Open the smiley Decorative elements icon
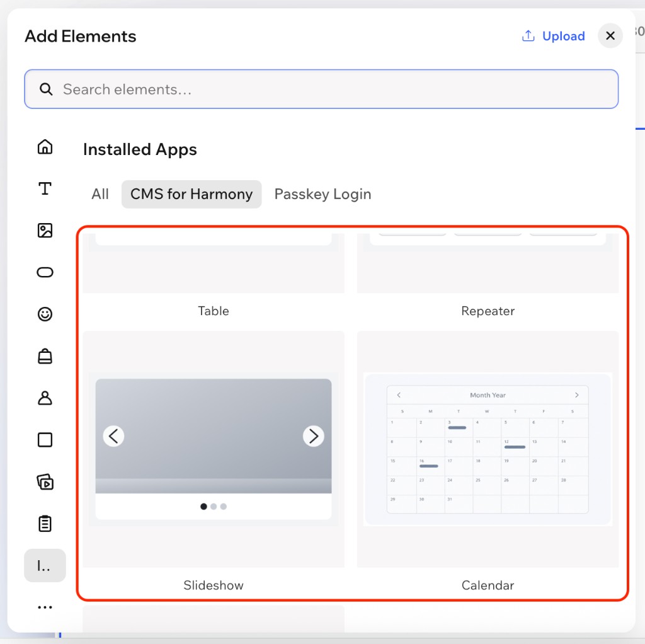Screen dimensions: 645x644 click(45, 314)
